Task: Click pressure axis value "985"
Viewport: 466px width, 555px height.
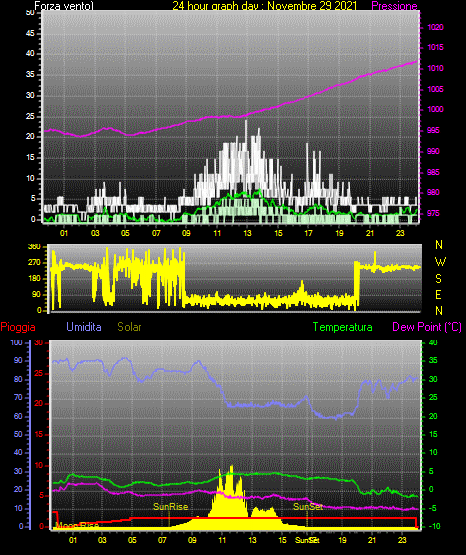Action: coord(433,172)
